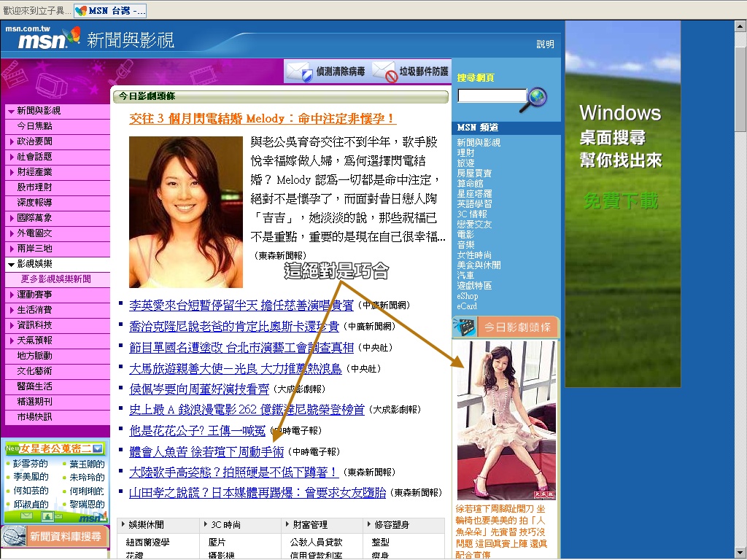The image size is (747, 560).
Task: Open 股市理財 in the sidebar menu
Action: (x=34, y=187)
